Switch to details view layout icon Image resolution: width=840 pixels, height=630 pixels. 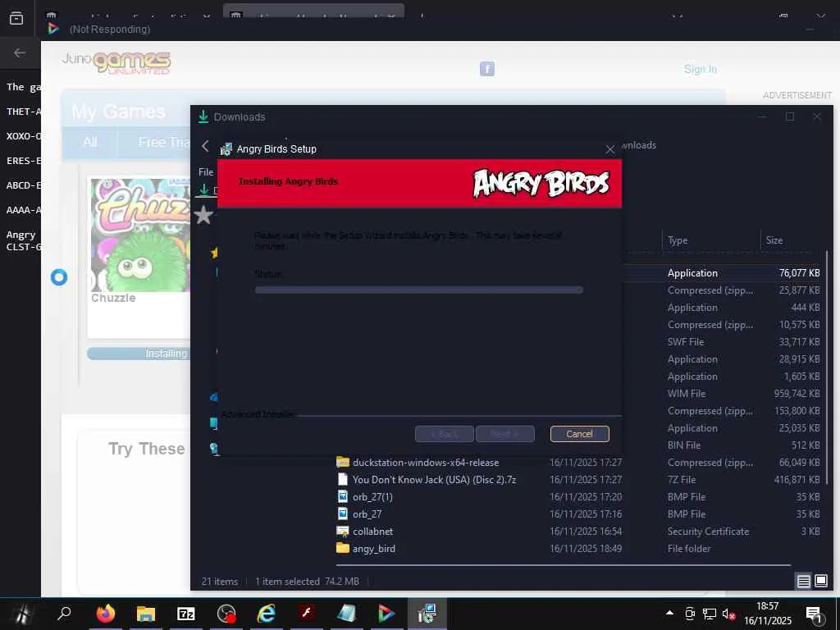click(803, 581)
